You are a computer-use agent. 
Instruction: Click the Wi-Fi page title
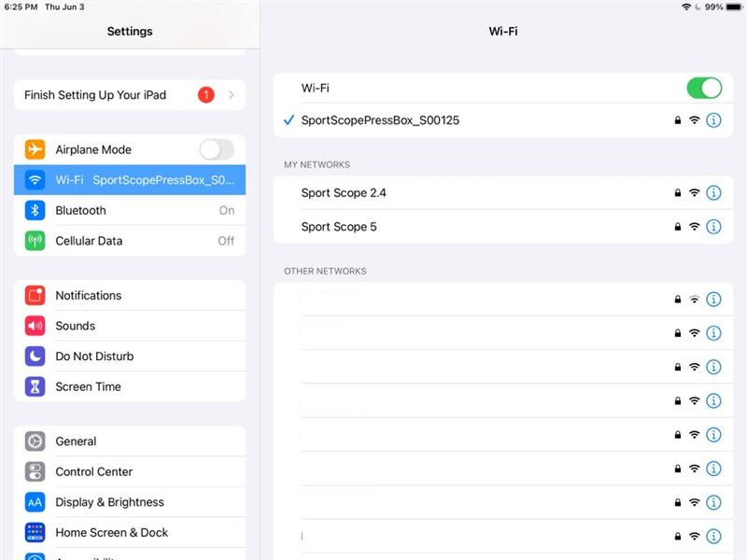coord(503,32)
